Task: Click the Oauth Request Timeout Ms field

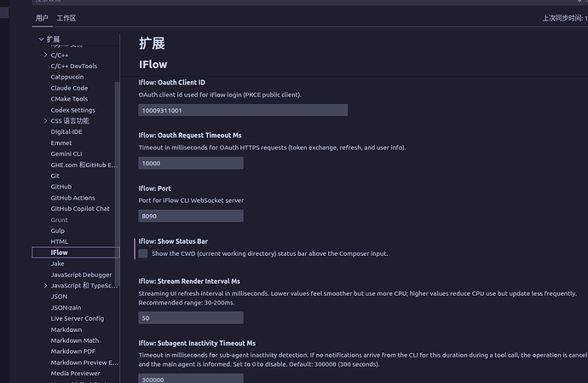Action: [x=191, y=163]
